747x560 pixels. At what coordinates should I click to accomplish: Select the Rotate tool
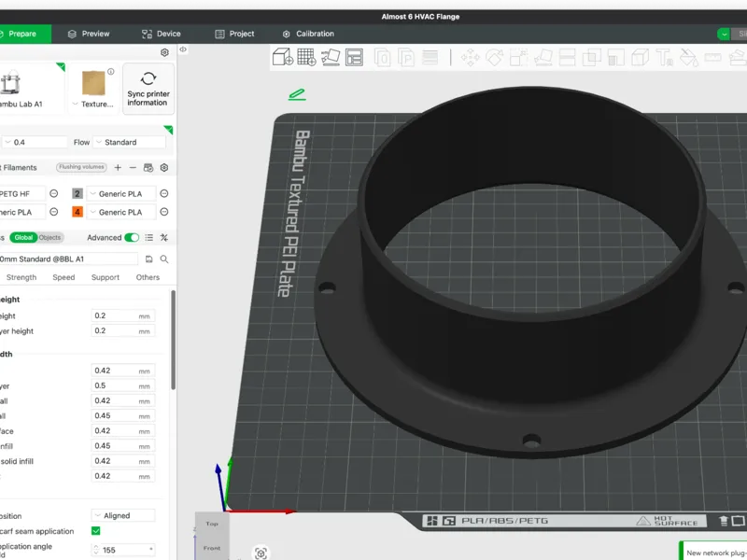(x=495, y=58)
